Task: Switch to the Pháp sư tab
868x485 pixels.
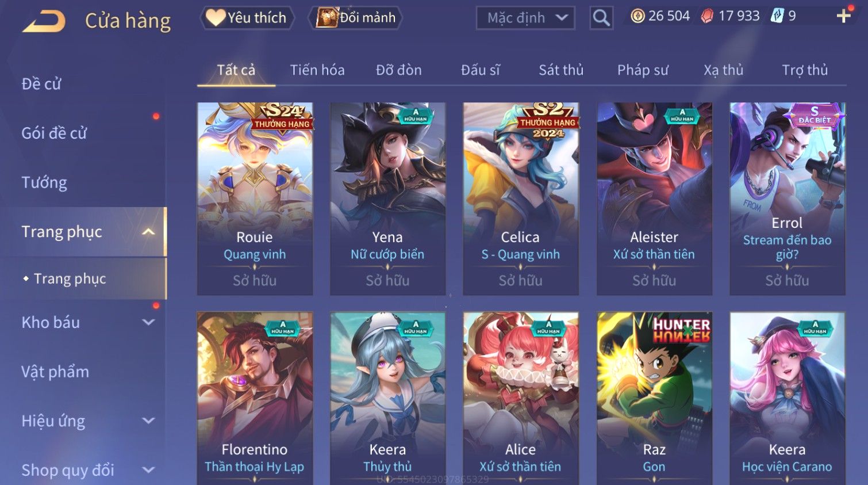Action: (x=643, y=70)
